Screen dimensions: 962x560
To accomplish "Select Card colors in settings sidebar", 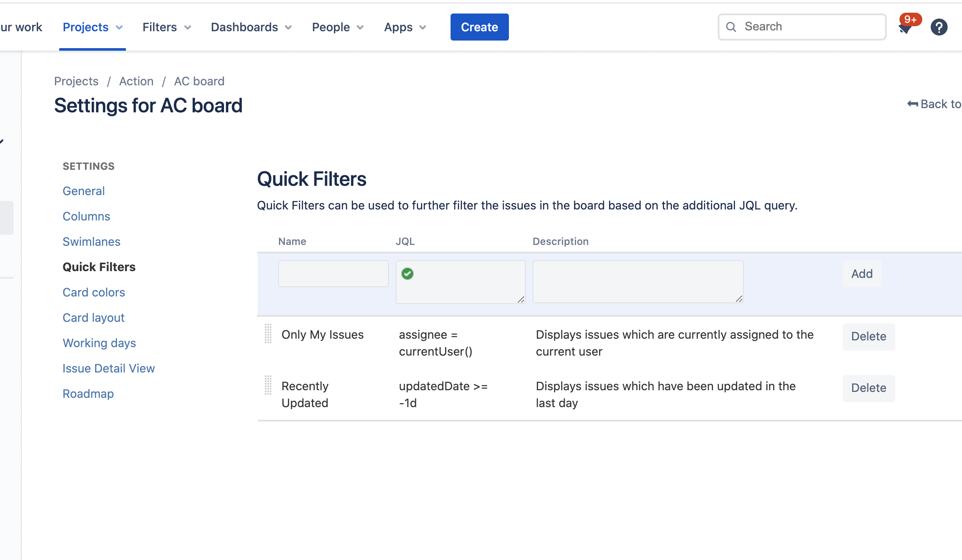I will pyautogui.click(x=94, y=292).
